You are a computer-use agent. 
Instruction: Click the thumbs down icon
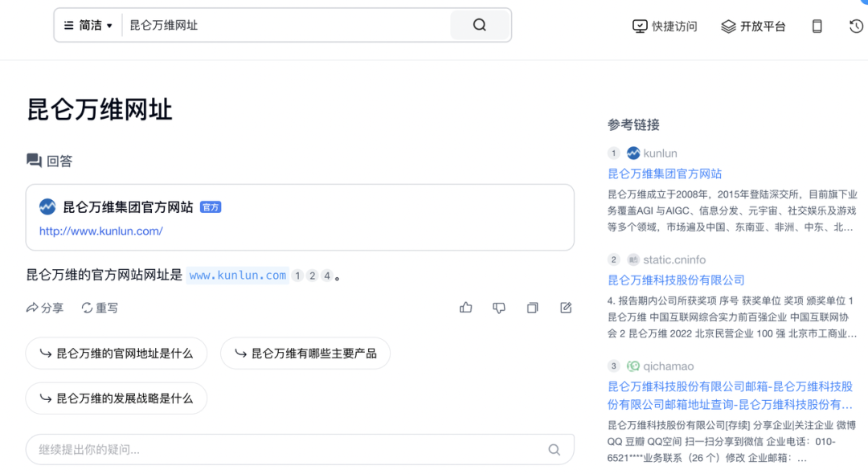pyautogui.click(x=499, y=308)
